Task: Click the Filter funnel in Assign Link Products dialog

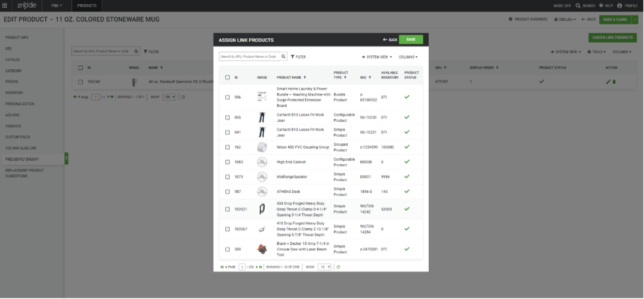Action: [x=292, y=57]
